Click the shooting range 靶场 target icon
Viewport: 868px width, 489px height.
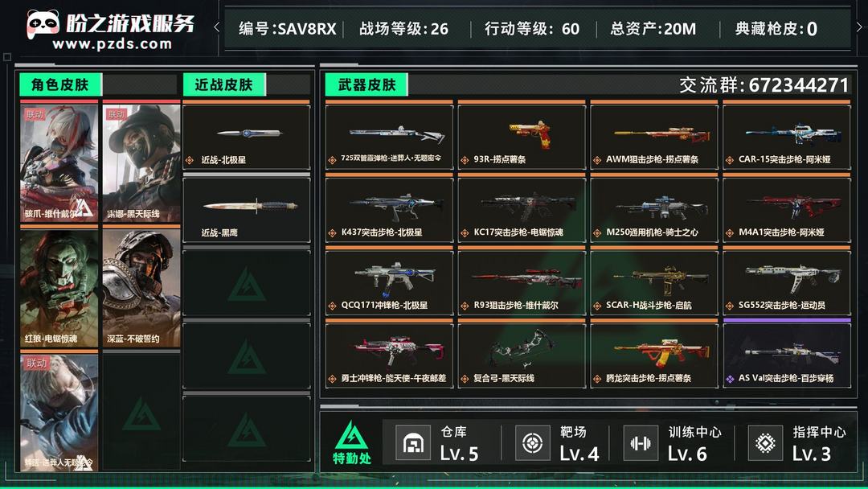pos(533,443)
